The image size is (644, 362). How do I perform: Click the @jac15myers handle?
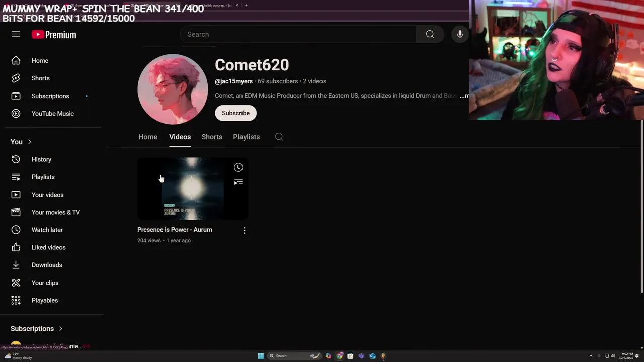[x=233, y=81]
